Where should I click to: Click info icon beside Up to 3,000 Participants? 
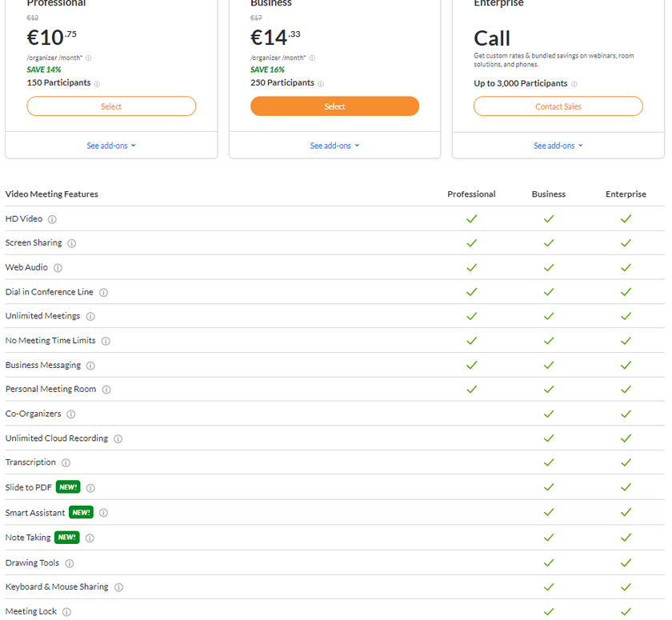click(x=574, y=84)
